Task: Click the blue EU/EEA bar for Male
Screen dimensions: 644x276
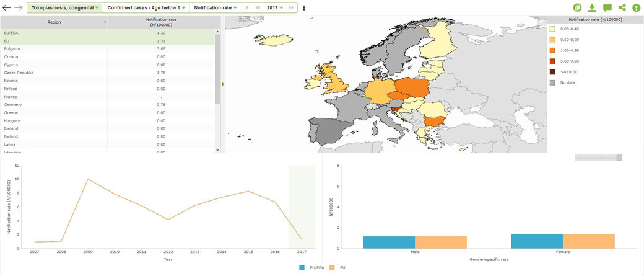Action: click(x=389, y=243)
